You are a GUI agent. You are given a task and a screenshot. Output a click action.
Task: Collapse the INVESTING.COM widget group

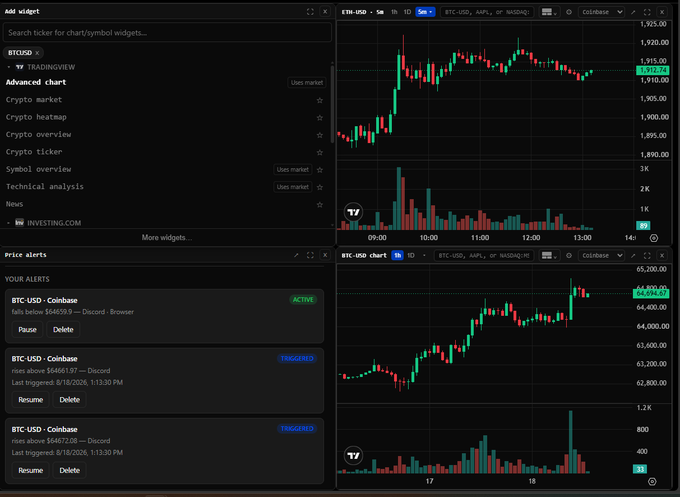[x=9, y=223]
